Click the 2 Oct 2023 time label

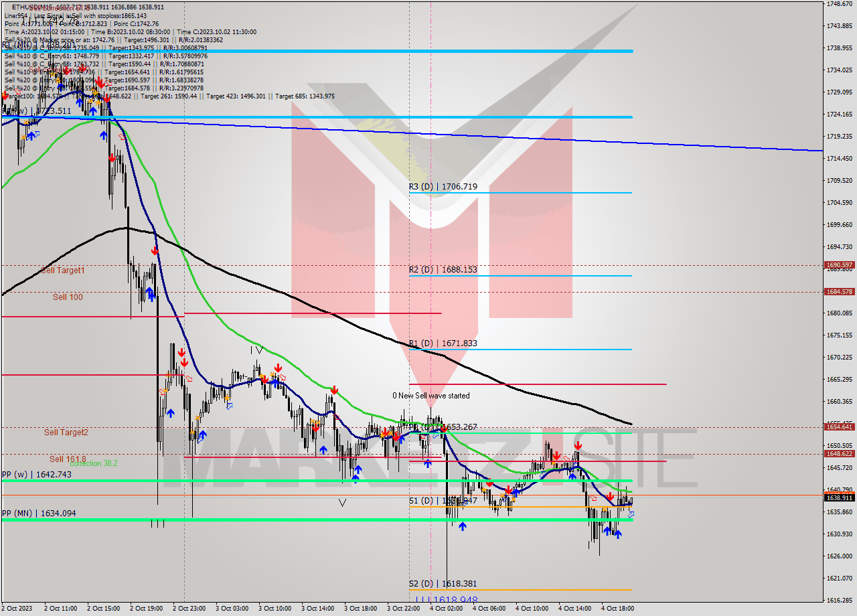tap(18, 609)
